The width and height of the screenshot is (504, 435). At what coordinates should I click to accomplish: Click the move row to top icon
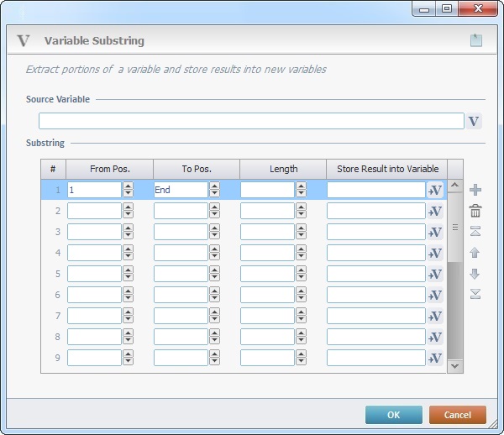click(x=475, y=231)
